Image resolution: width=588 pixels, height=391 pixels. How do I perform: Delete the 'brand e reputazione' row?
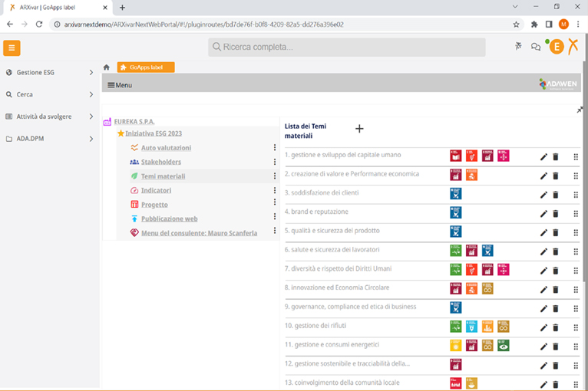(x=556, y=213)
